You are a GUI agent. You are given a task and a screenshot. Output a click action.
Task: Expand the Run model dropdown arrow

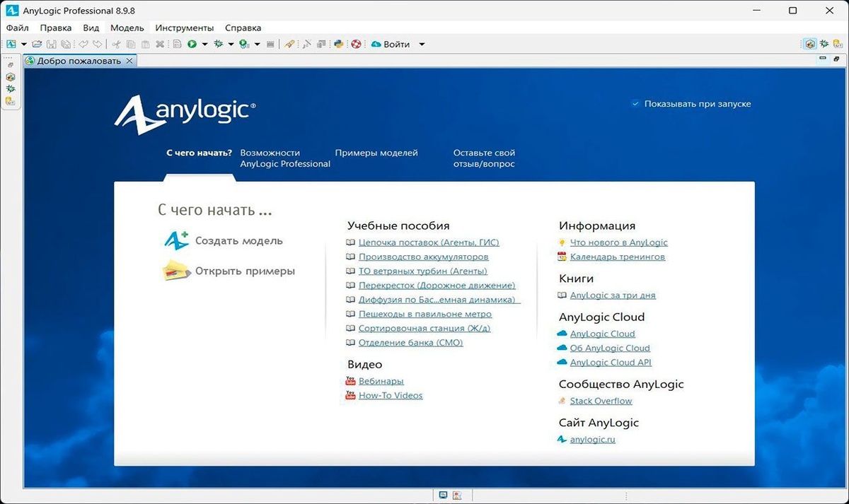204,44
